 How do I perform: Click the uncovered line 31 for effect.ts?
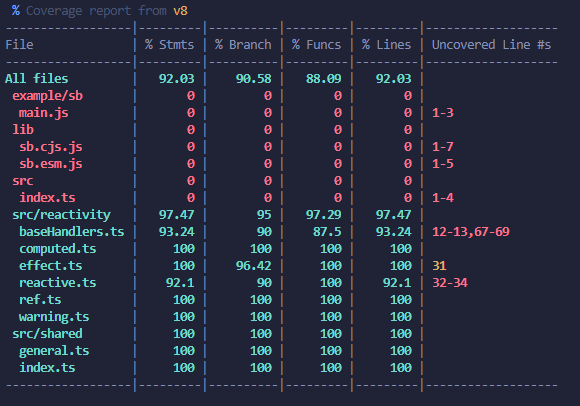pos(439,266)
